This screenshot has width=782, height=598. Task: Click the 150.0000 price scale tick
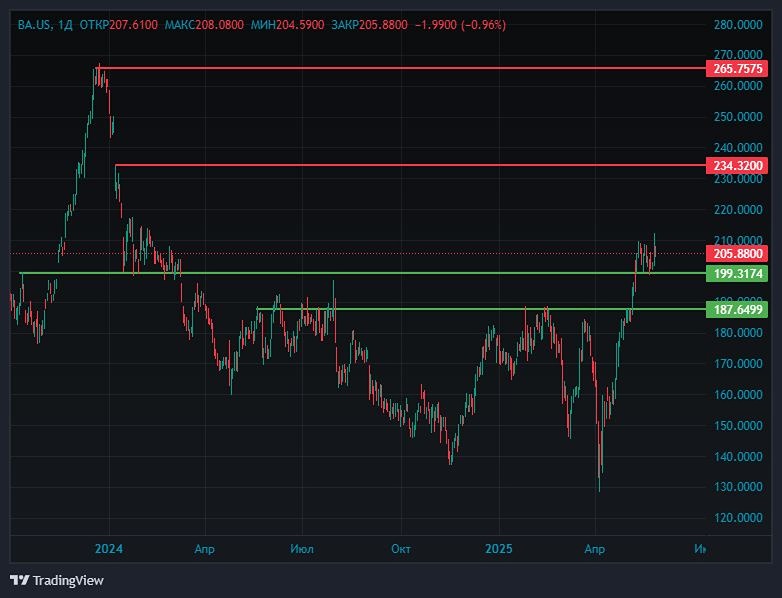point(738,425)
